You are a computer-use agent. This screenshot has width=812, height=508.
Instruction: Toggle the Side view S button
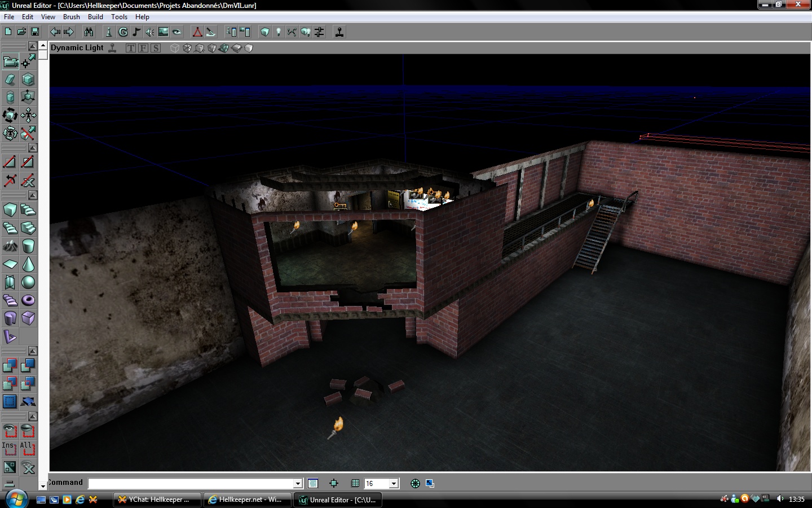[x=156, y=48]
